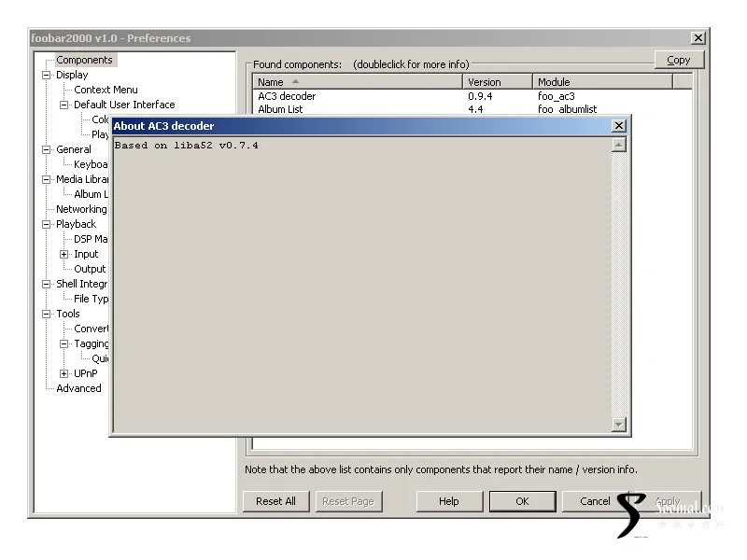Click the About dialog scroll-down arrow
The width and height of the screenshot is (747, 560).
coord(618,424)
